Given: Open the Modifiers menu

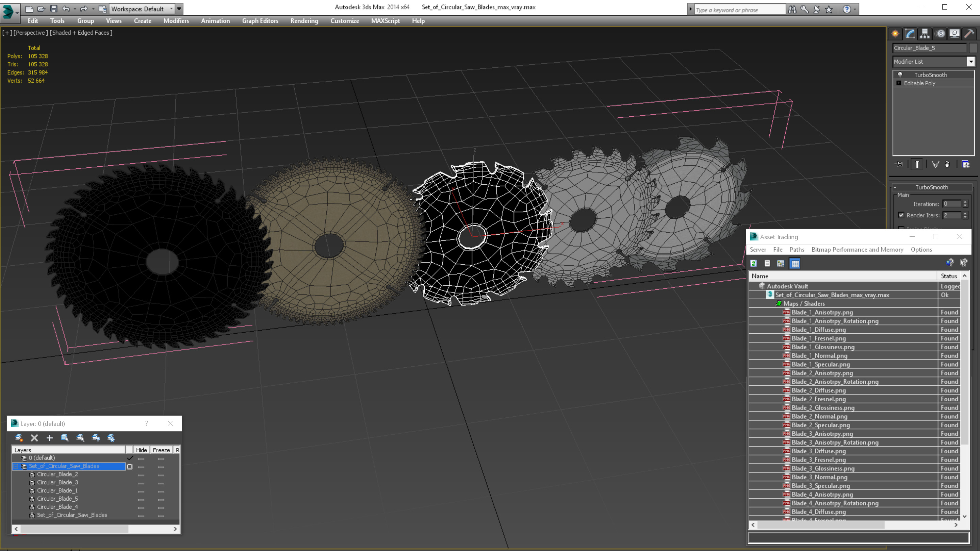Looking at the screenshot, I should 176,21.
